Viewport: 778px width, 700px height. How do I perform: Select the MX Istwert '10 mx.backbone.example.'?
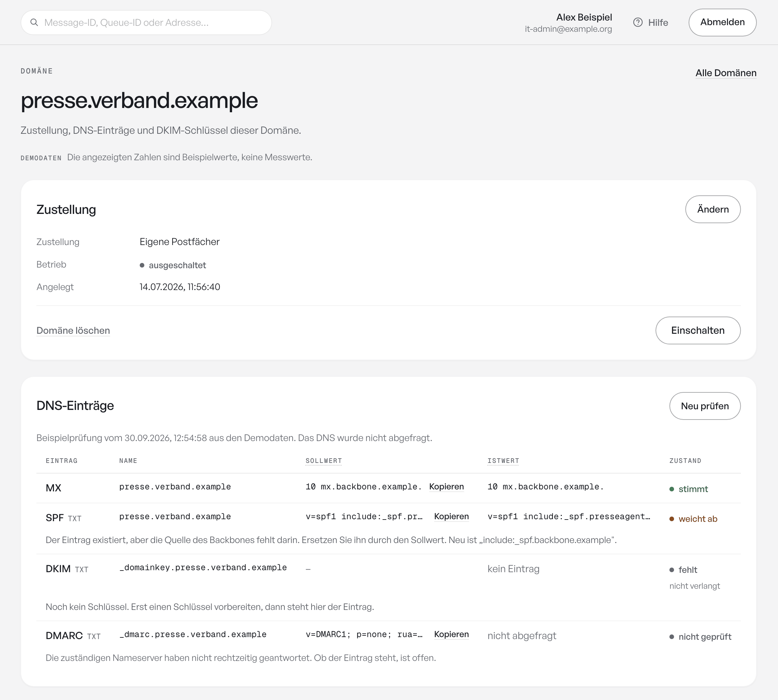coord(545,486)
